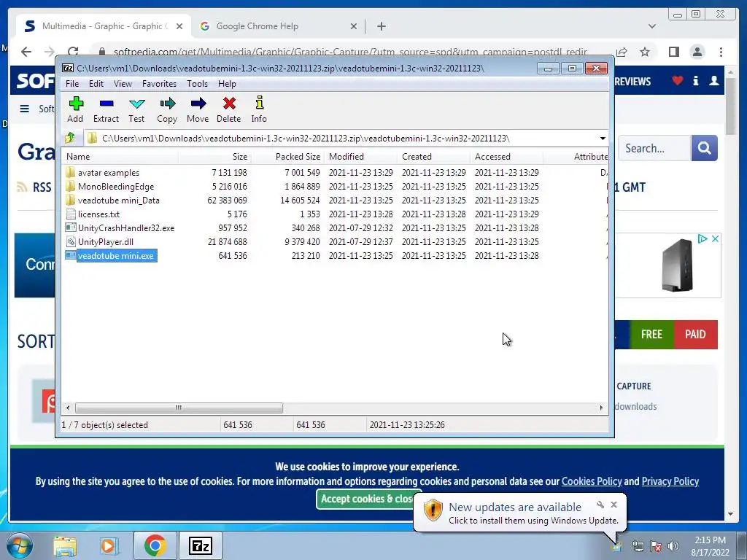Open Windows Explorer from taskbar
Screen dimensions: 747x560
(x=65, y=545)
